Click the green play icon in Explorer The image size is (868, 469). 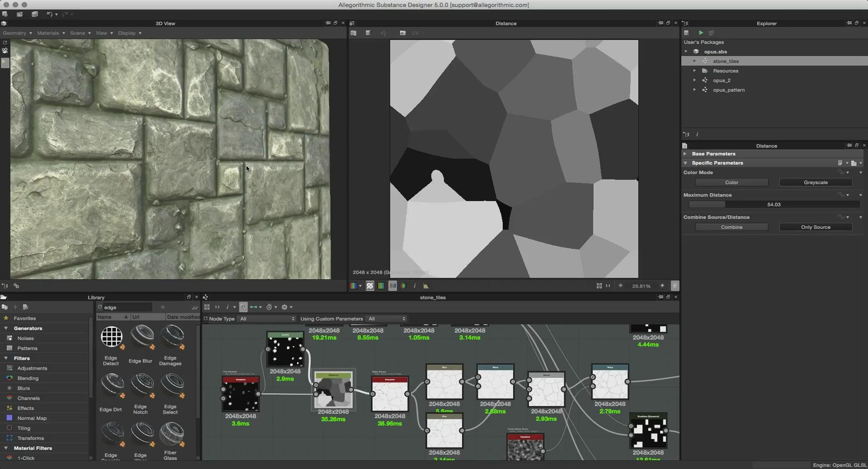[x=701, y=33]
